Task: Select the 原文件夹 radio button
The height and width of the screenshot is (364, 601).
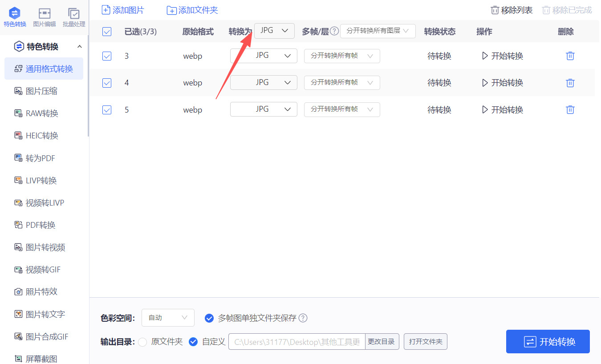Action: point(142,342)
